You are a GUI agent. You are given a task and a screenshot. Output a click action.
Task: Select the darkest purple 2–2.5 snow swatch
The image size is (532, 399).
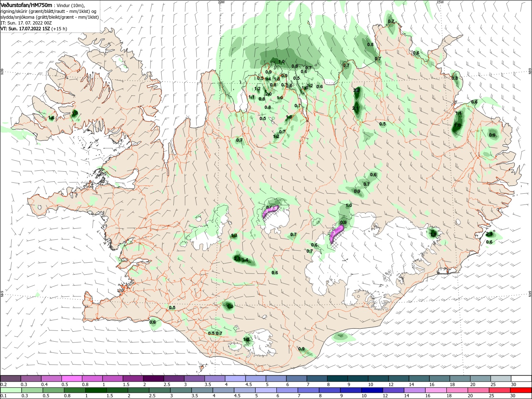point(153,379)
